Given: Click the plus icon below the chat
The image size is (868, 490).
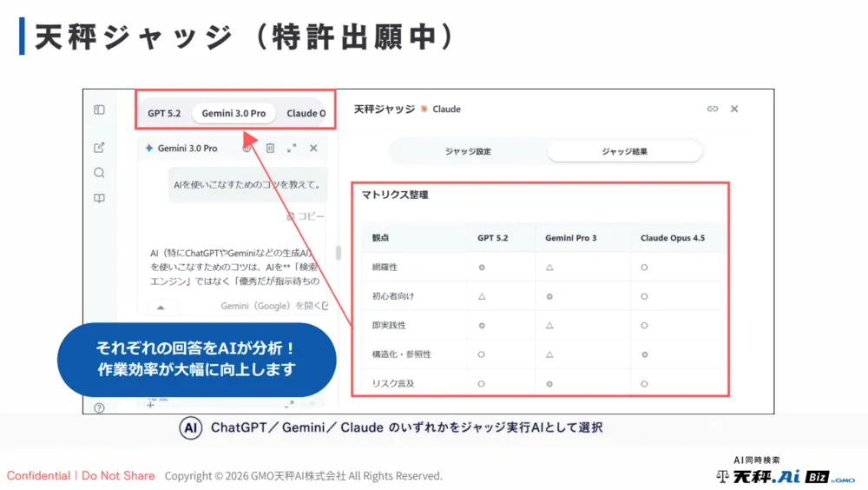Looking at the screenshot, I should point(150,405).
